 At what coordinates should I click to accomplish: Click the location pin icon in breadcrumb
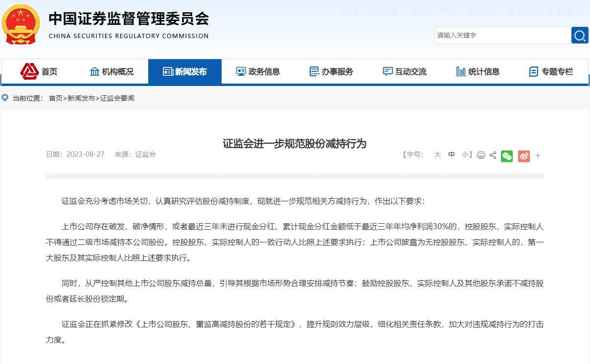click(5, 98)
